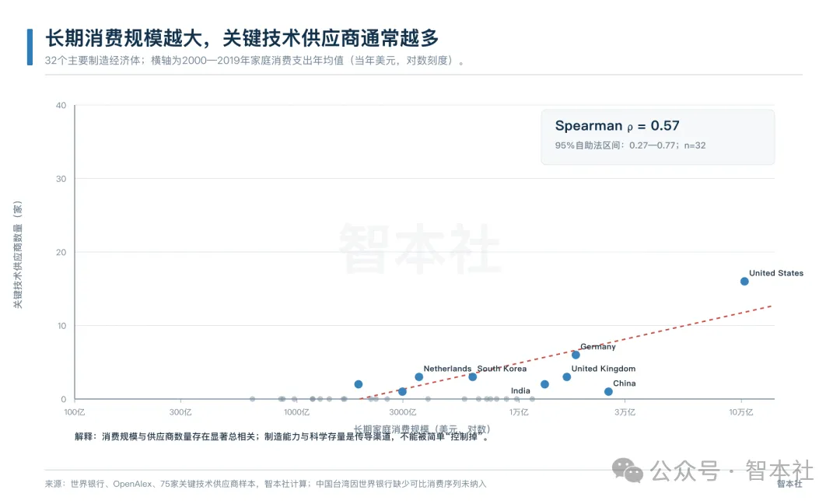
Task: Select the United Kingdom data point dot
Action: [x=566, y=377]
